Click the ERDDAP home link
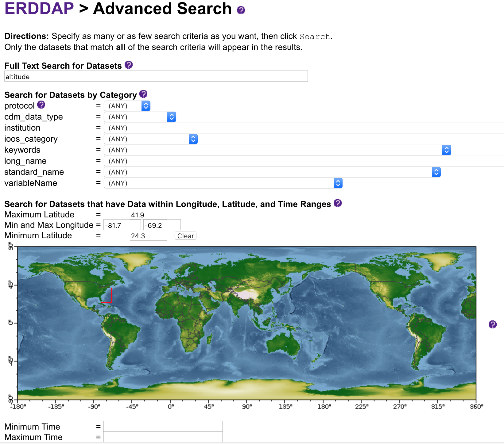Screen dimensions: 504x444 39,9
